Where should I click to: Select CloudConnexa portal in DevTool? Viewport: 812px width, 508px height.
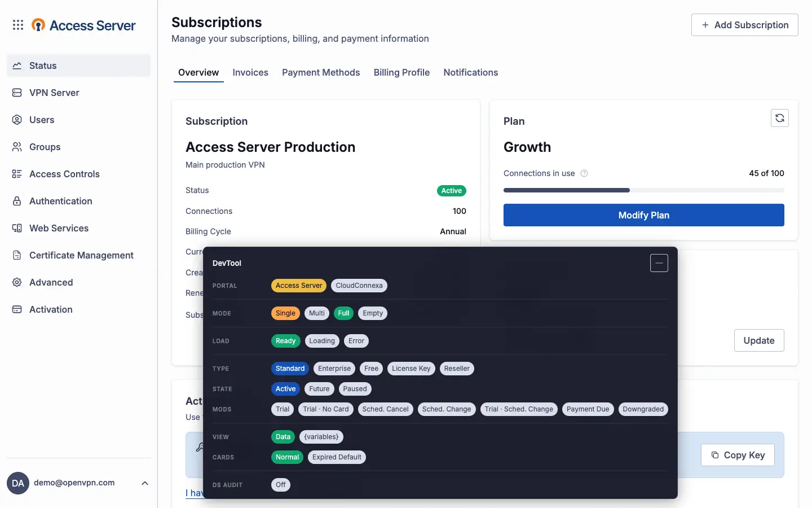point(359,286)
